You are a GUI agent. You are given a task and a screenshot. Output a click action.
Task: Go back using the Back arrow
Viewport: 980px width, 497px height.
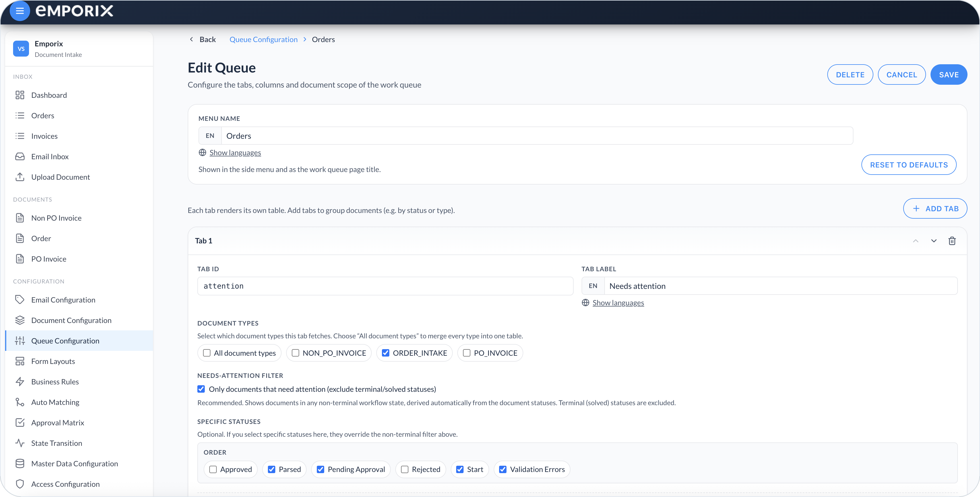tap(202, 39)
